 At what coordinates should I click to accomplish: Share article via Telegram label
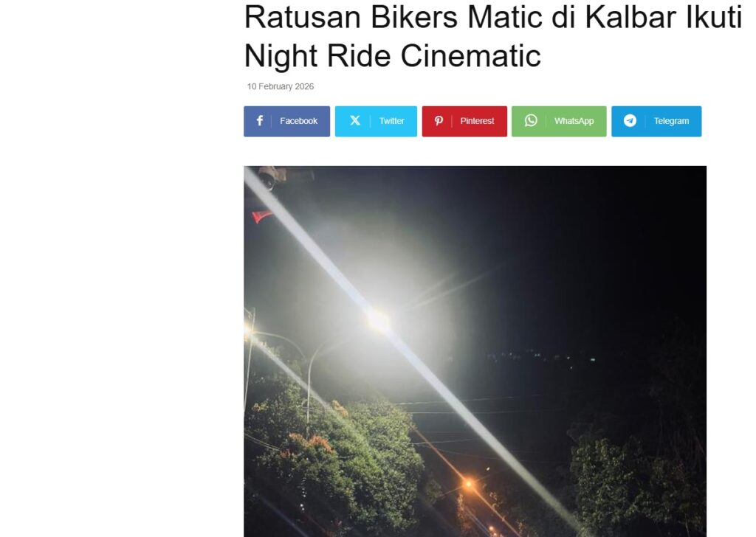[671, 121]
